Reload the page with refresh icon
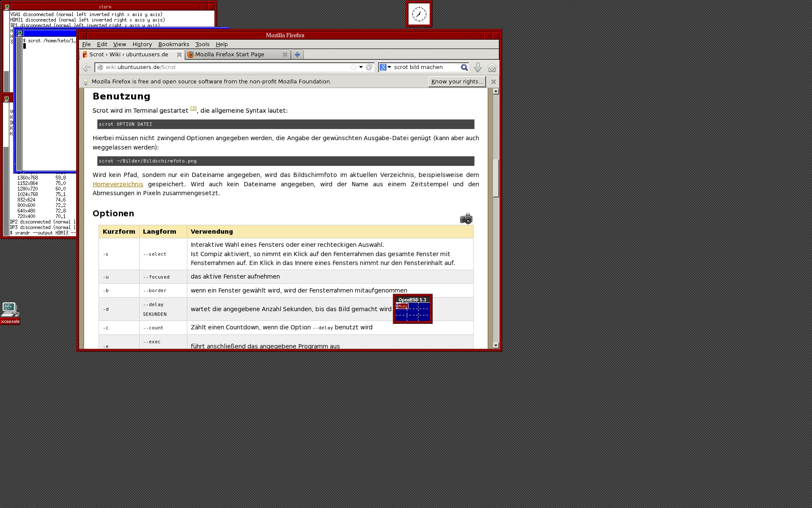 pyautogui.click(x=369, y=67)
